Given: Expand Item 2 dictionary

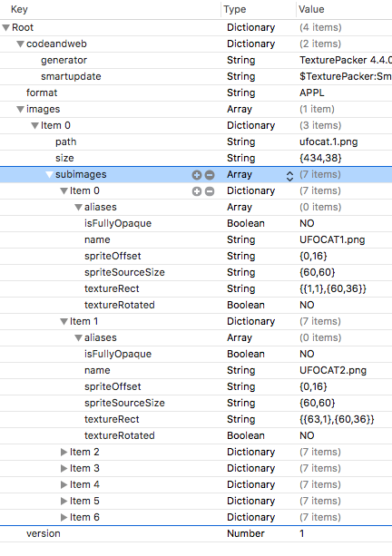Looking at the screenshot, I should [64, 452].
